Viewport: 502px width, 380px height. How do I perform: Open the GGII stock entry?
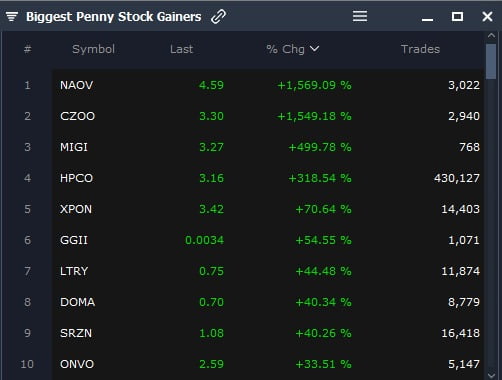tap(74, 240)
